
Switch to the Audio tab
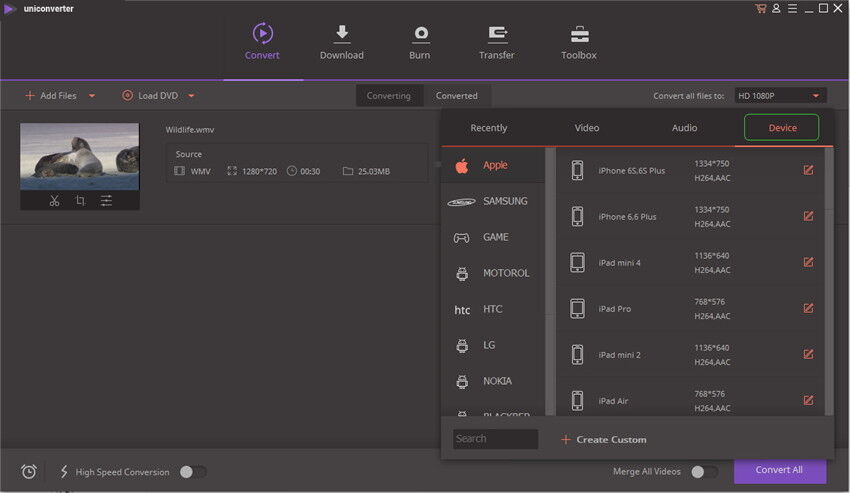(684, 128)
